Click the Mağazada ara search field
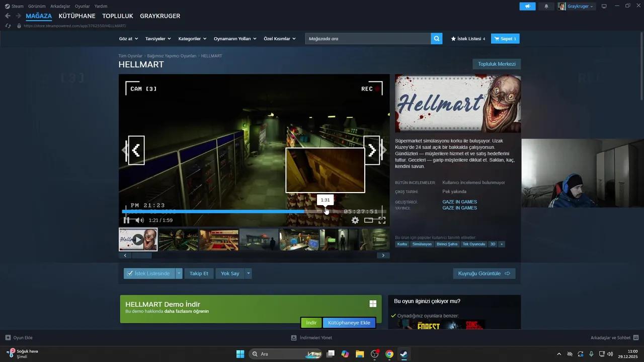The width and height of the screenshot is (644, 362). pos(368,39)
